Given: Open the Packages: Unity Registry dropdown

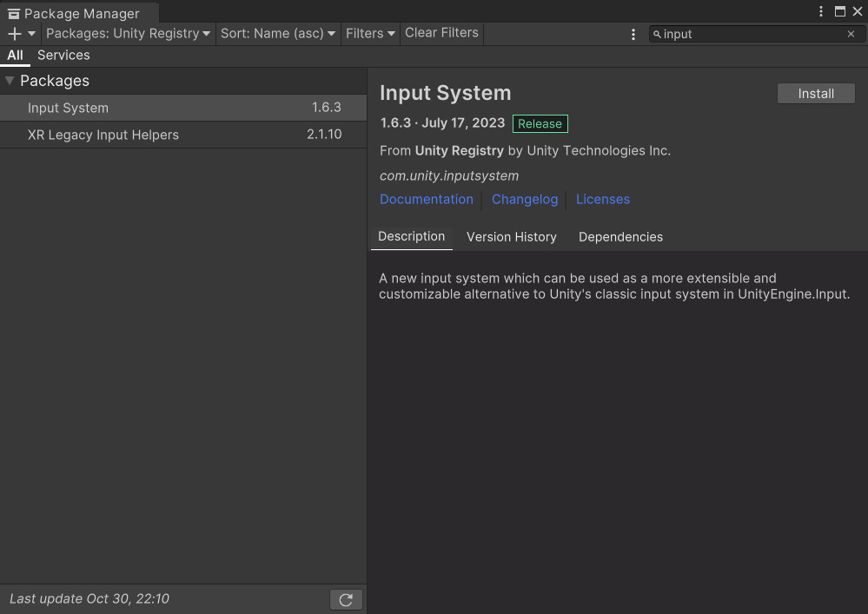Looking at the screenshot, I should pyautogui.click(x=128, y=34).
